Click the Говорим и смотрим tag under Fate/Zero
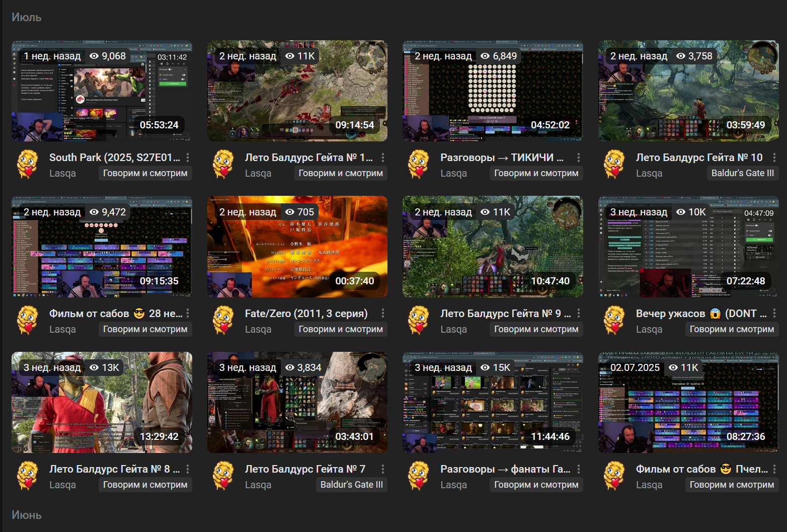 click(x=341, y=329)
